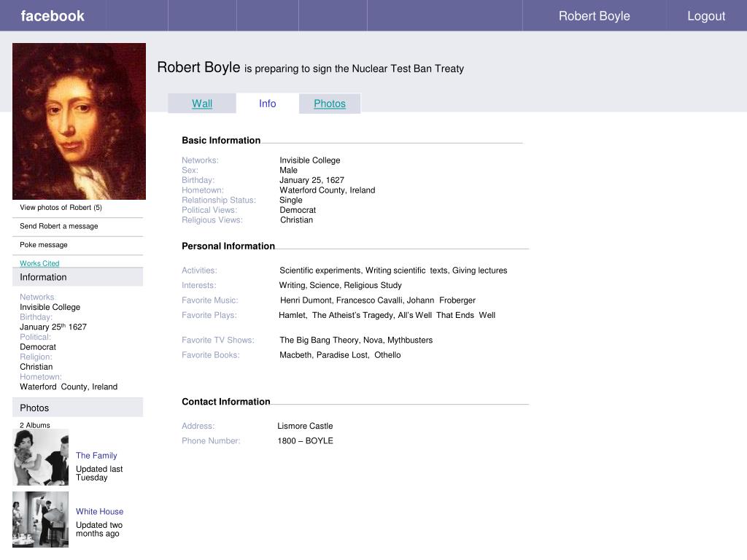747x560 pixels.
Task: Click the Photos sidebar section header
Action: pos(77,408)
